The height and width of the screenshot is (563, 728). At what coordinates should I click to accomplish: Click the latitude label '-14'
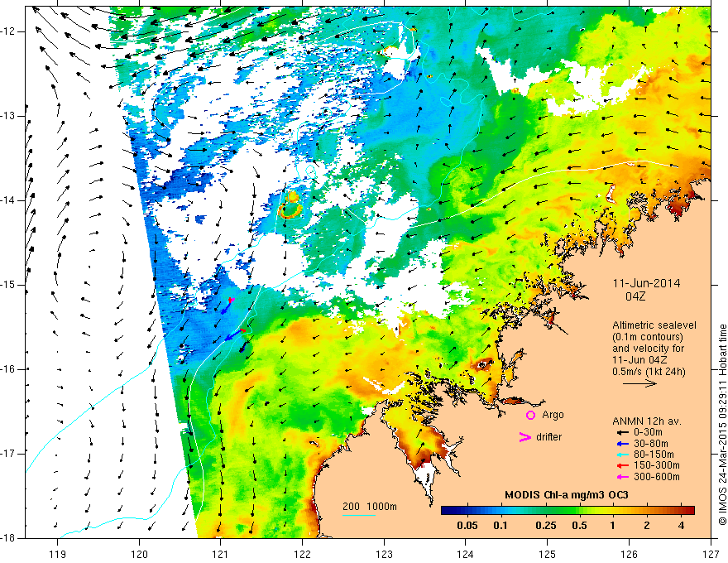(9, 200)
